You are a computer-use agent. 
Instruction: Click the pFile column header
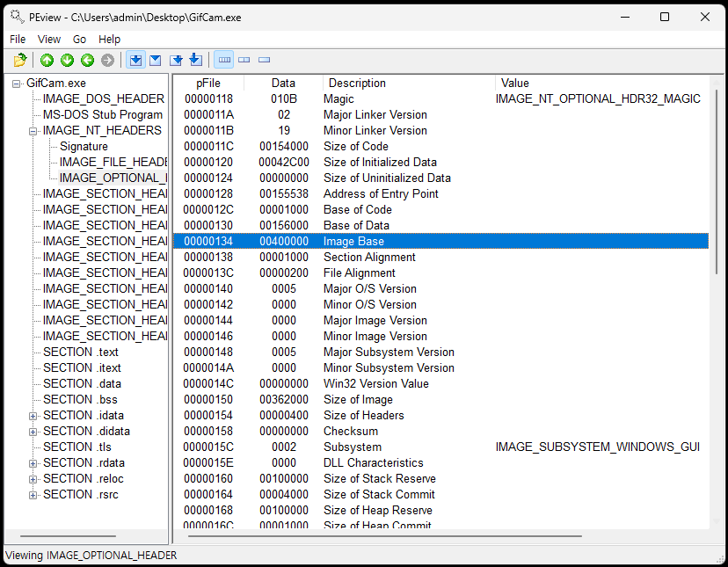208,83
